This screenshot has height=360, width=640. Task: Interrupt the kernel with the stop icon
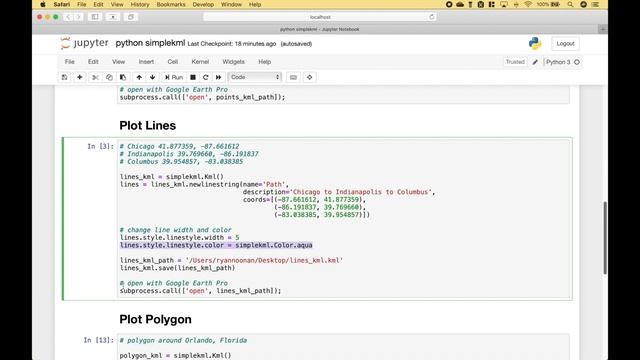tap(193, 77)
